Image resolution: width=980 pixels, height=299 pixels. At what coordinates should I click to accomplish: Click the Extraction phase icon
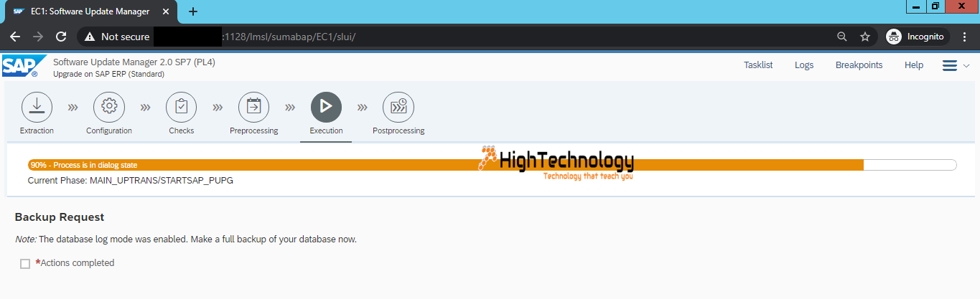click(x=37, y=107)
